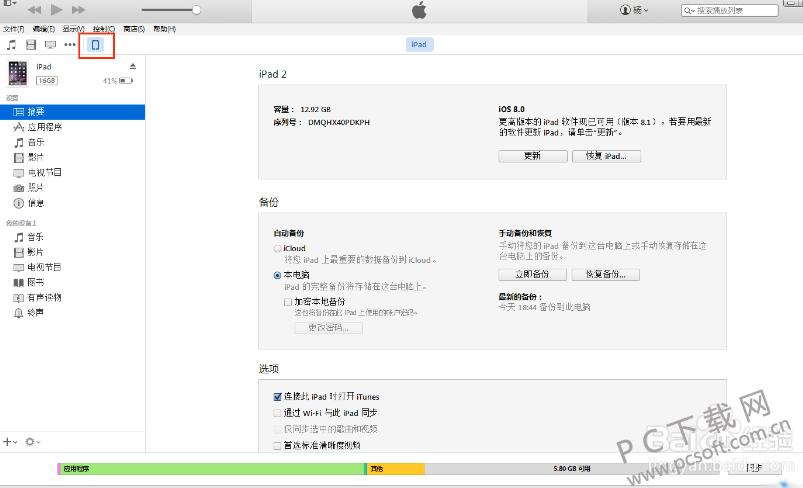Viewport: 803px width, 488px height.
Task: Click the 更改密码... button
Action: 328,328
